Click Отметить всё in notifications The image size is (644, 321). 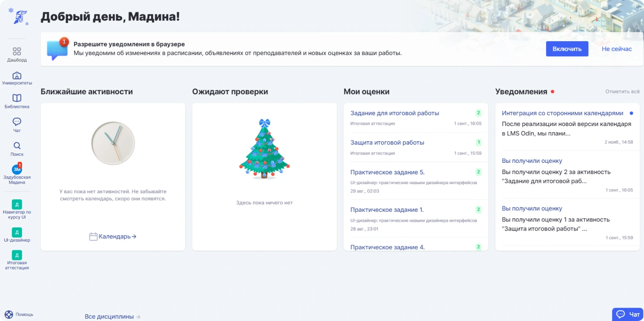coord(622,92)
